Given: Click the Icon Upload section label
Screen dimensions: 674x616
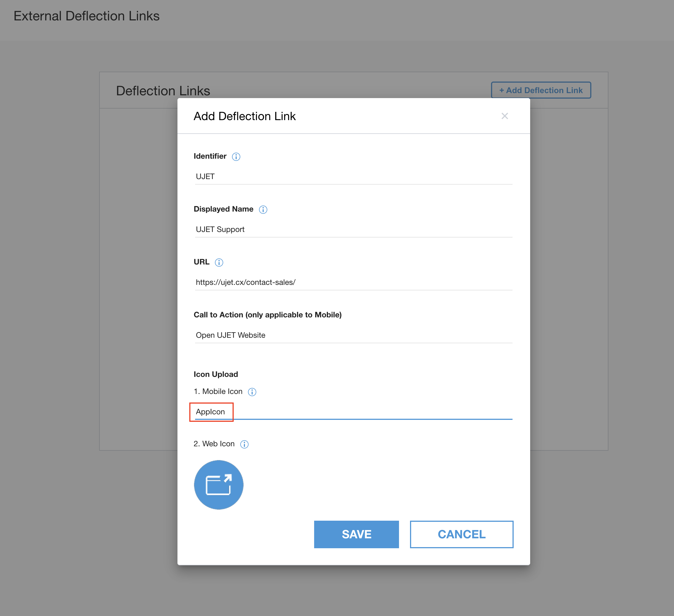Looking at the screenshot, I should tap(216, 374).
